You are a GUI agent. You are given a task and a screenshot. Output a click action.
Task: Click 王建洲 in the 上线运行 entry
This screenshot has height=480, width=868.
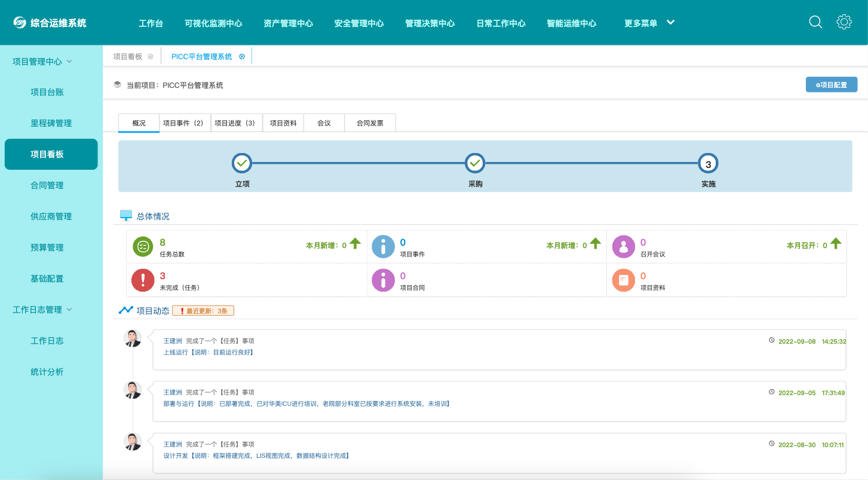[173, 341]
